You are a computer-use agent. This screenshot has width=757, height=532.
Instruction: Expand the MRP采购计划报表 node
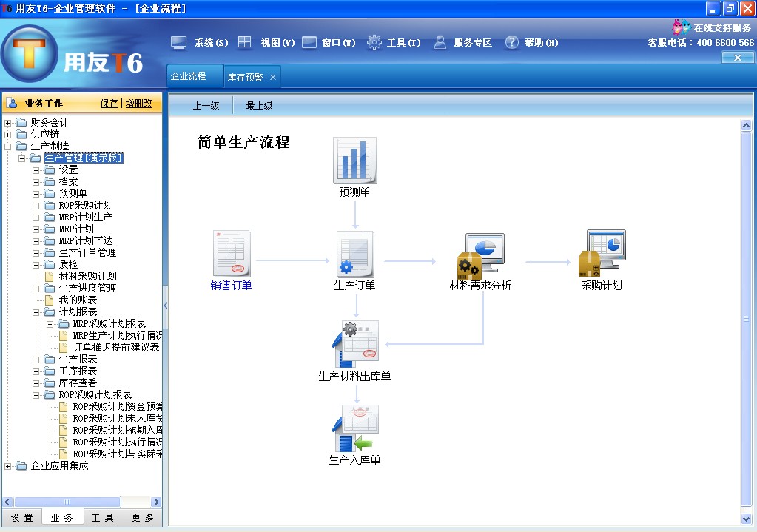point(50,324)
